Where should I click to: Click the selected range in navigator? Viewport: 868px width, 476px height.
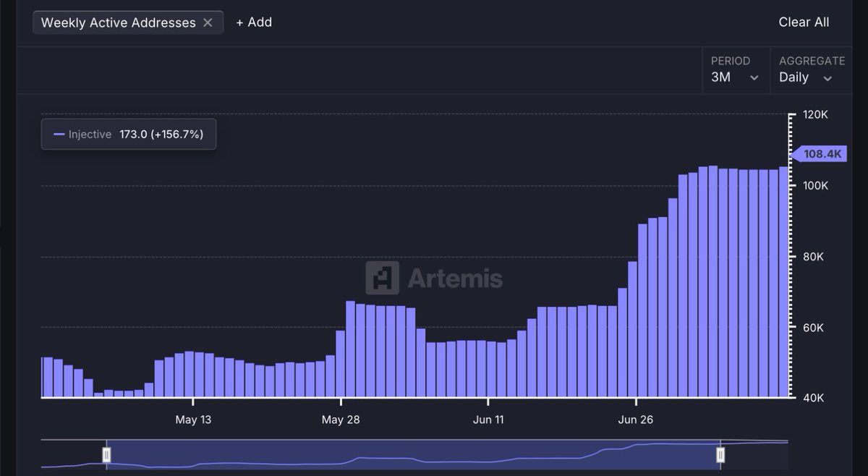coord(413,454)
